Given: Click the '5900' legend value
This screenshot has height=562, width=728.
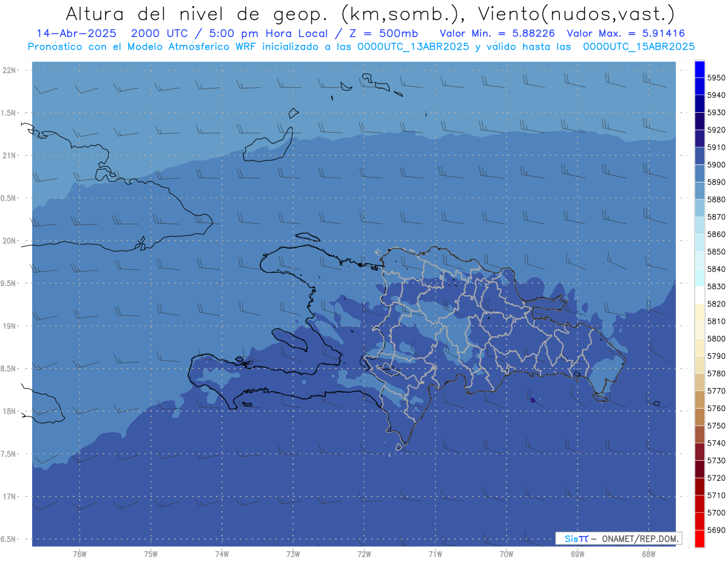Looking at the screenshot, I should click(x=716, y=165).
